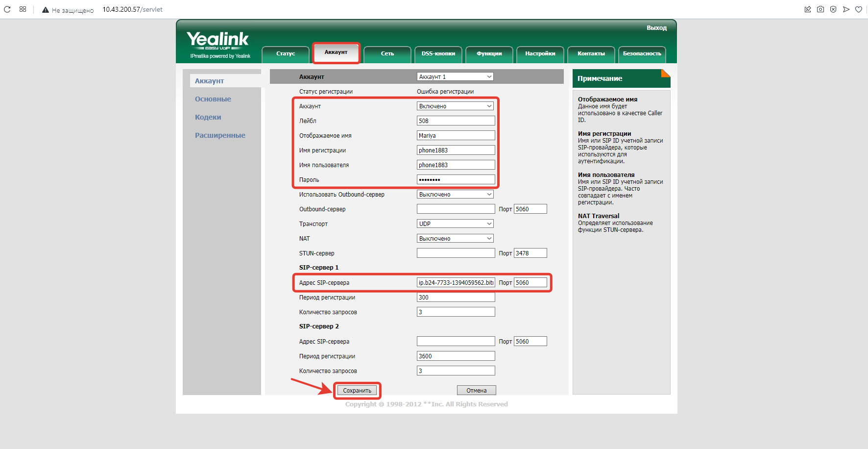Focus the STUN-сервер address field
The height and width of the screenshot is (449, 868).
[x=456, y=253]
